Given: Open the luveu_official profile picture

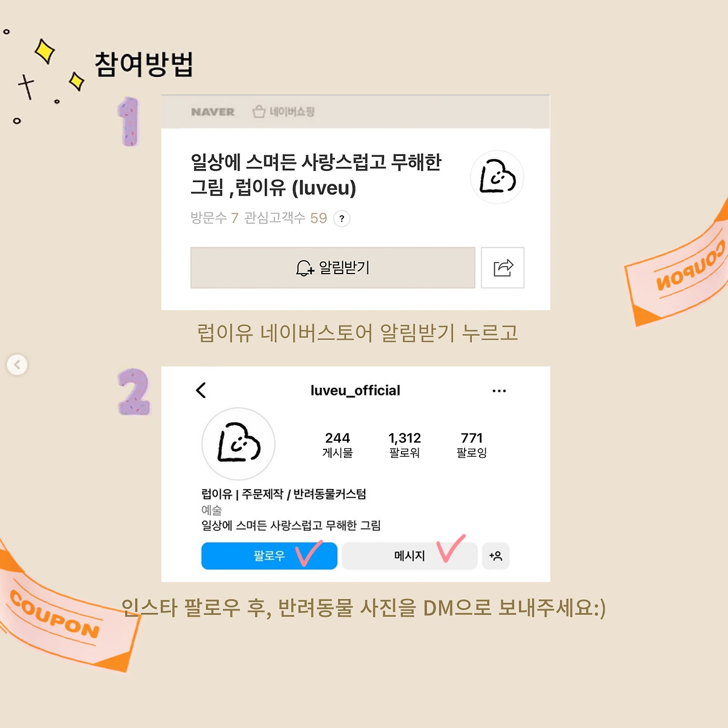Looking at the screenshot, I should [239, 444].
